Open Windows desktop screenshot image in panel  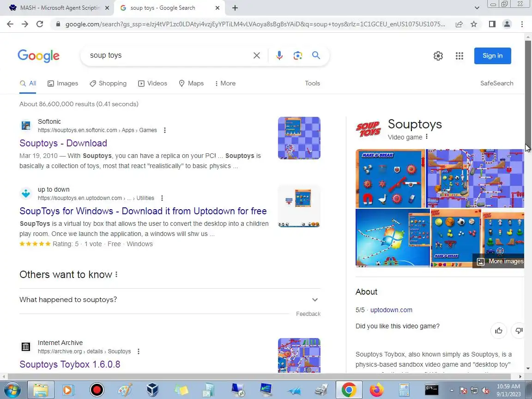coord(393,238)
